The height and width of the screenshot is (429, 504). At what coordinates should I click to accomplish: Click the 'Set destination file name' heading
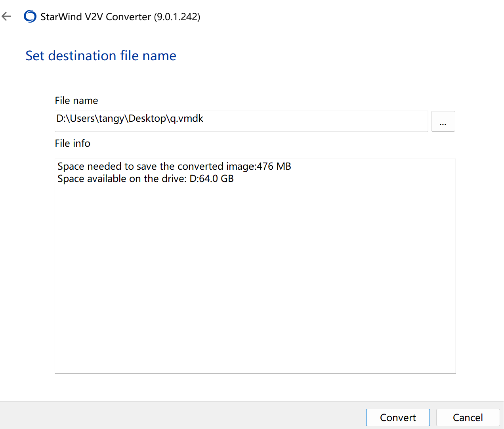101,56
